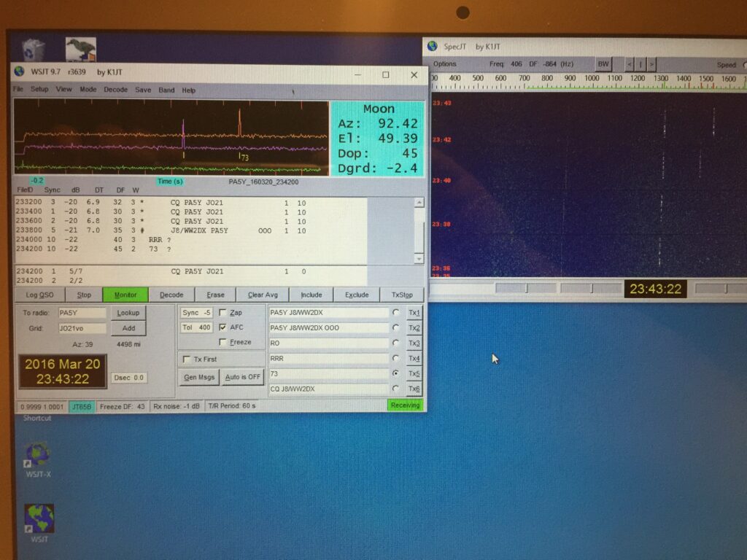
Task: Click the To radio field containing PA5Y
Action: pyautogui.click(x=82, y=313)
